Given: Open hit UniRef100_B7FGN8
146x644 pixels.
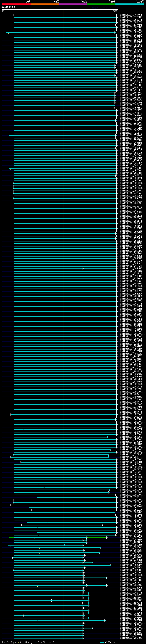Looking at the screenshot, I should tap(131, 17).
